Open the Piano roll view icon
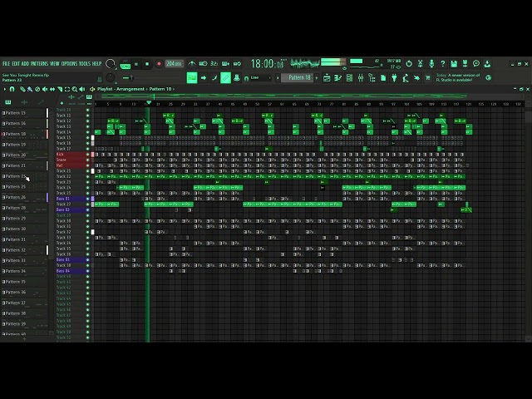Viewport: 532px width, 399px height. click(x=338, y=78)
